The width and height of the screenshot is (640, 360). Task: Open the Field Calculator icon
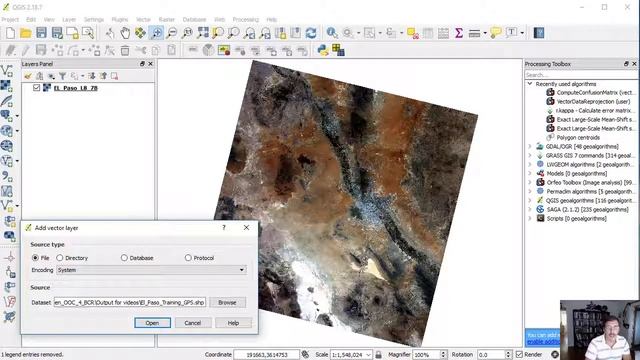(443, 33)
